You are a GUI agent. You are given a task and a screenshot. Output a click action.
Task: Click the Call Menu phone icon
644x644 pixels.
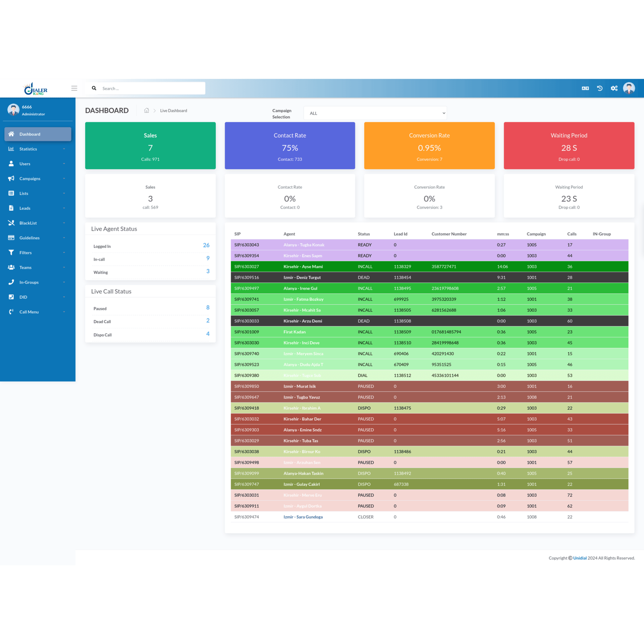click(x=11, y=312)
